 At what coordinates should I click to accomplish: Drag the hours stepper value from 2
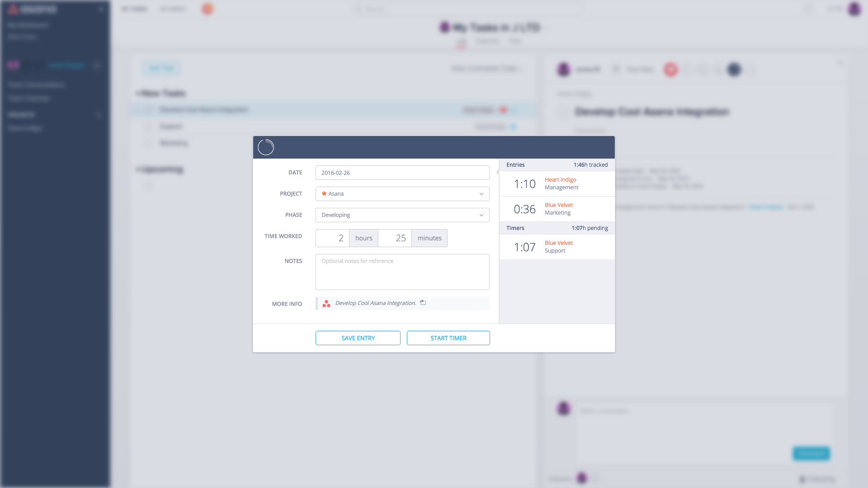click(331, 238)
